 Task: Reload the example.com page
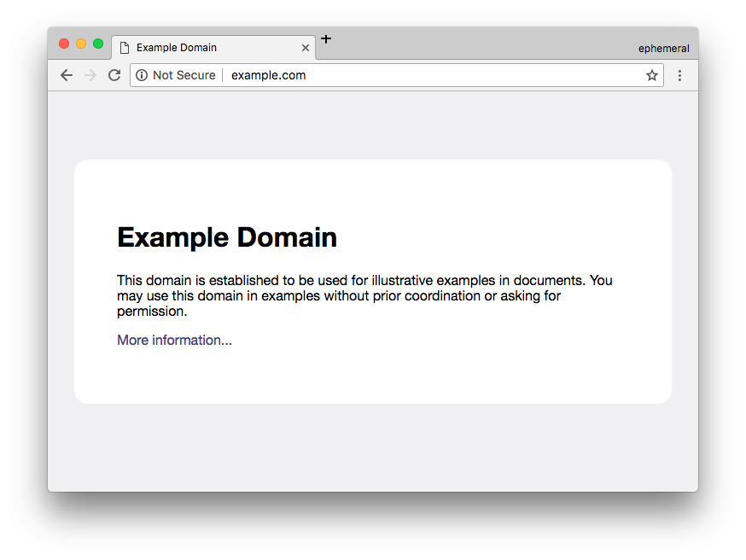pyautogui.click(x=114, y=75)
